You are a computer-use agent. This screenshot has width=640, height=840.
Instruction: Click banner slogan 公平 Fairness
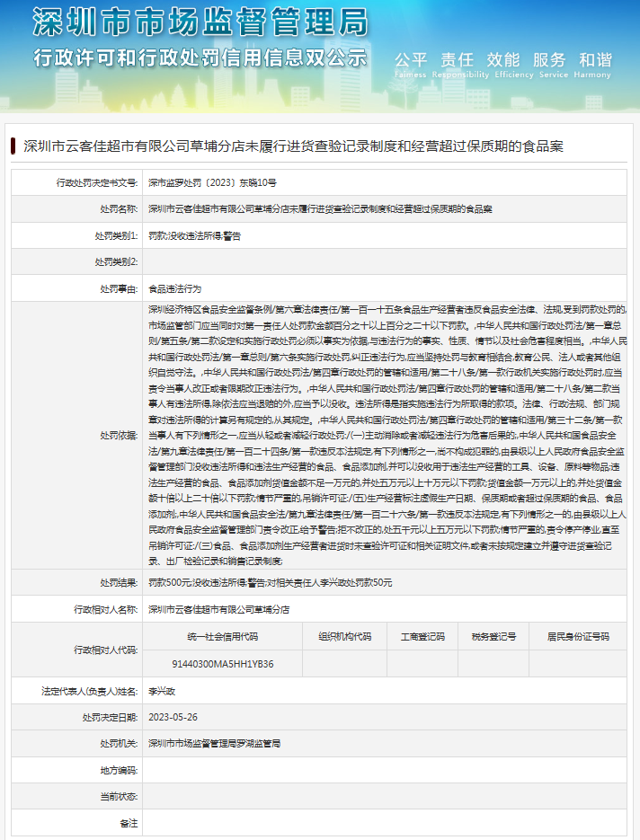click(x=411, y=65)
